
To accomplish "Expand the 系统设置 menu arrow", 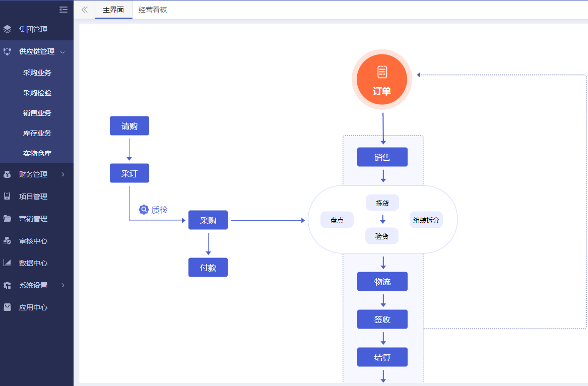I will (63, 285).
